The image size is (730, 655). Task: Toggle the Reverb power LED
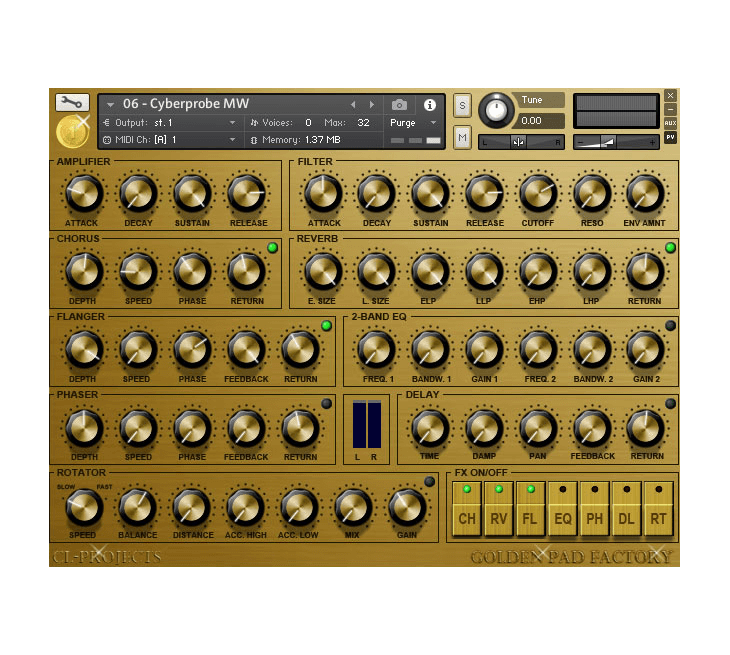coord(670,248)
